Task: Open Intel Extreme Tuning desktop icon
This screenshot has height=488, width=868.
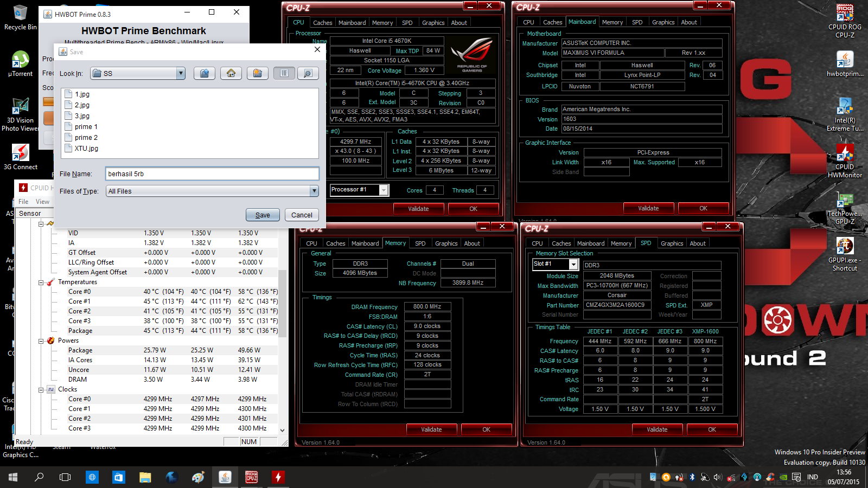Action: coord(845,114)
